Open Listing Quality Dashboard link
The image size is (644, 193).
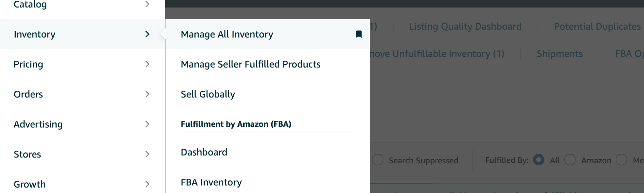(x=465, y=26)
